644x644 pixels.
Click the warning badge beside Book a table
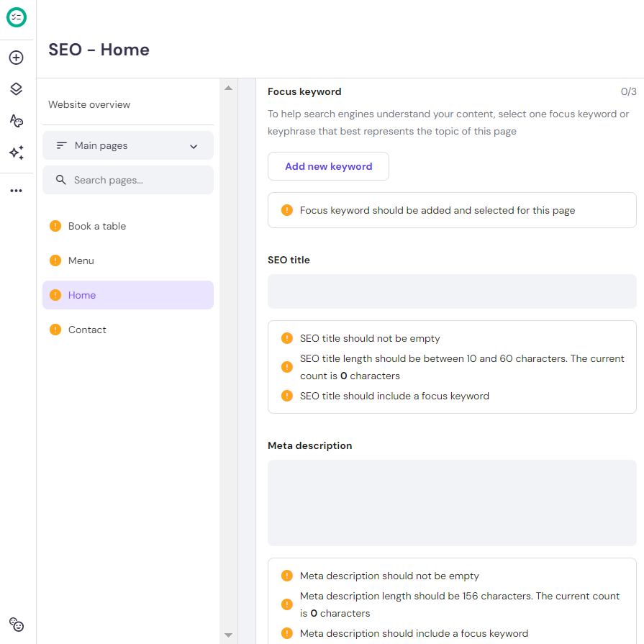point(55,225)
